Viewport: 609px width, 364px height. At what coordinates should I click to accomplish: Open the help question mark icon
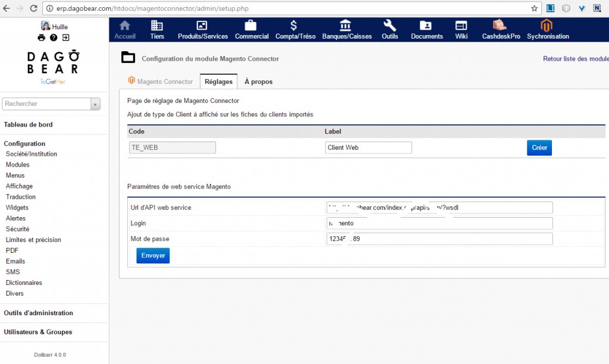54,37
